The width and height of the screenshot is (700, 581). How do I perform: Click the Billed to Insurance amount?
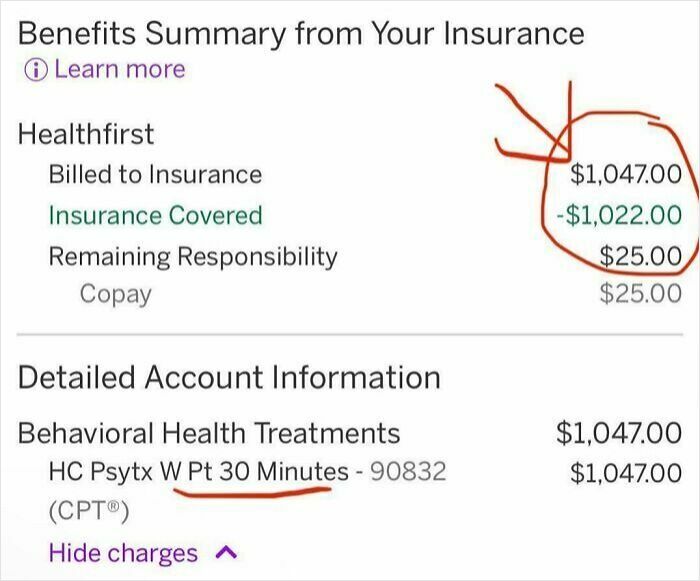(625, 175)
